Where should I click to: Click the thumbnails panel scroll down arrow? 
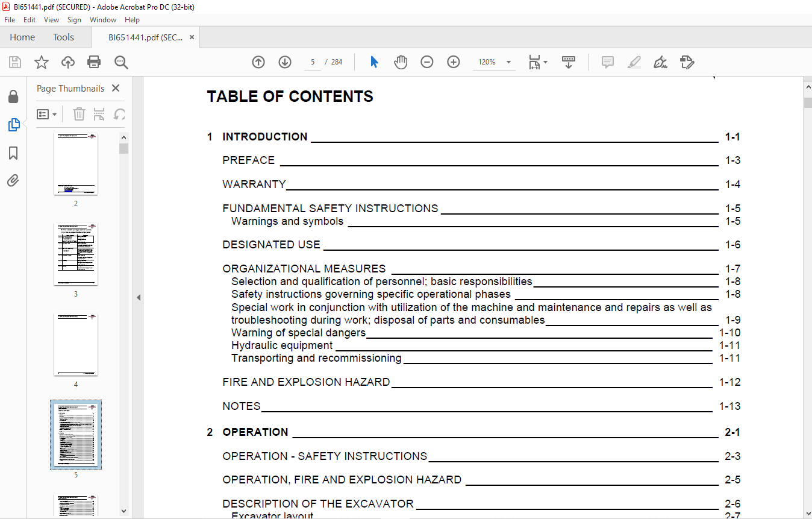pyautogui.click(x=123, y=511)
